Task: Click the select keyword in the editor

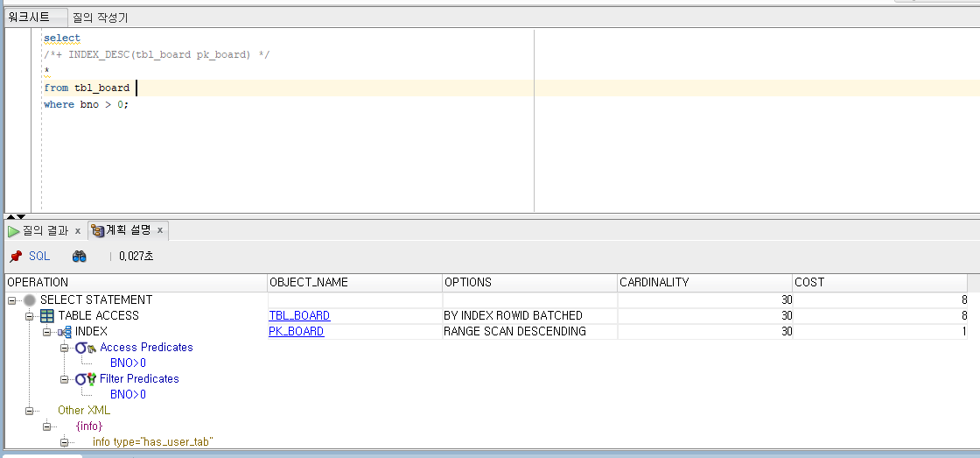Action: 62,39
